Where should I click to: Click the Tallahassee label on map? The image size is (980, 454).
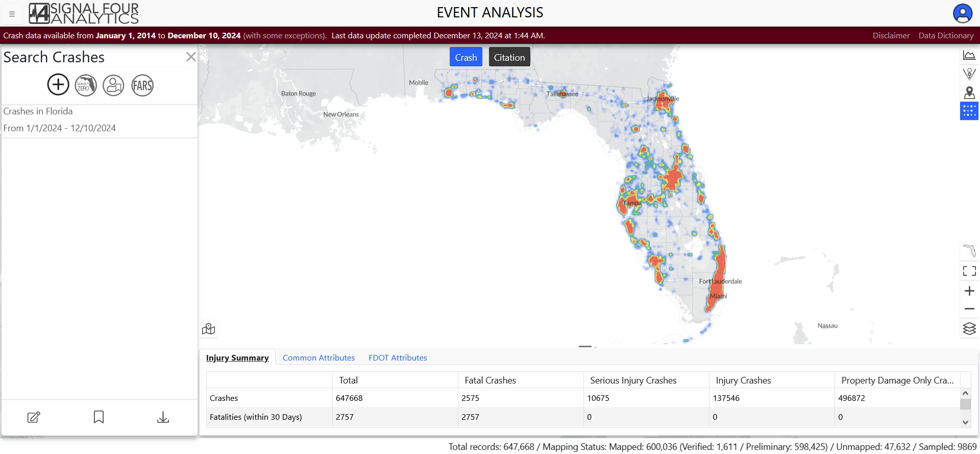point(562,94)
